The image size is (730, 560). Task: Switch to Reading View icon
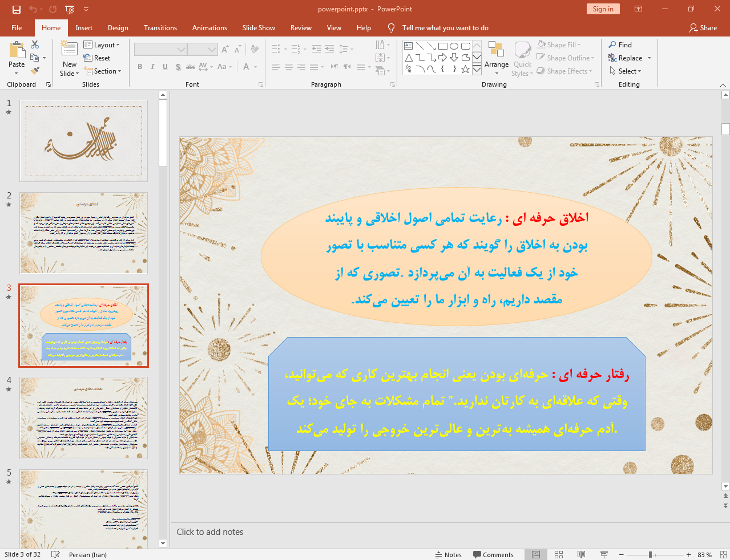pyautogui.click(x=581, y=554)
